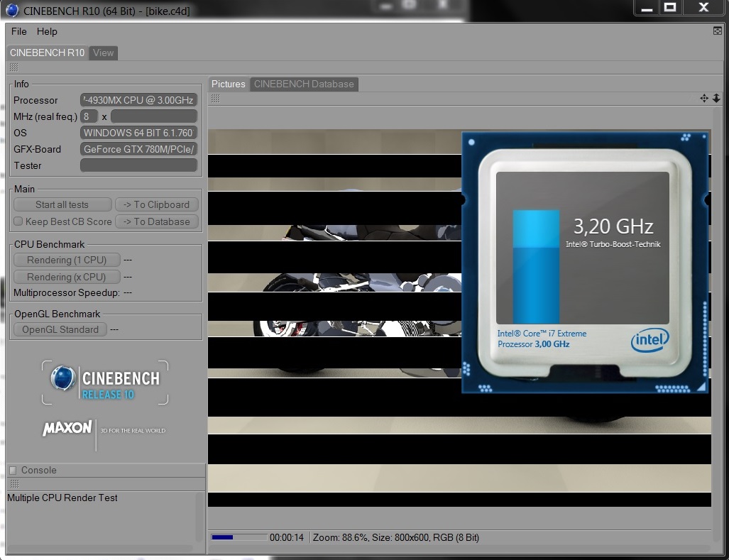
Task: Click the CINEBENCH Release 10 logo
Action: 105,383
